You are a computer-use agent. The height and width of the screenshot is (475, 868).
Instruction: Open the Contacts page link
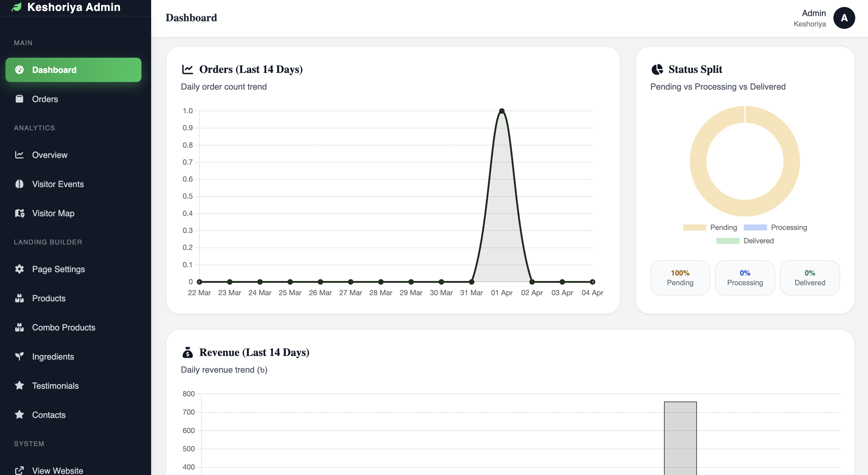(x=49, y=415)
